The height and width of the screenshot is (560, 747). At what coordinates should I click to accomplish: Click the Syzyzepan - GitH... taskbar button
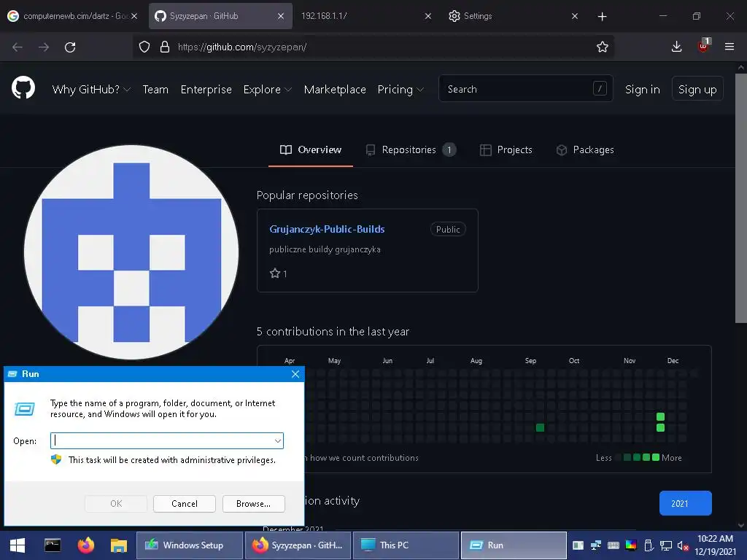tap(298, 545)
